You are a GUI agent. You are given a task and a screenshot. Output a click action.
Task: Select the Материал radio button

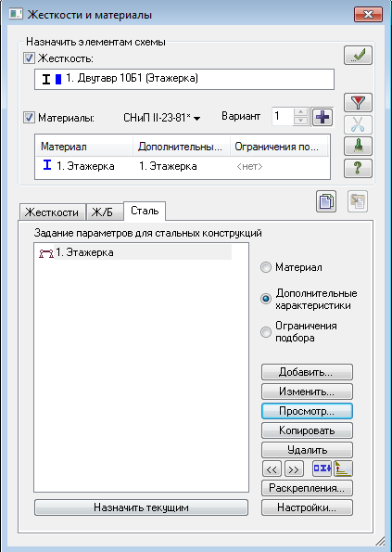coord(266,267)
